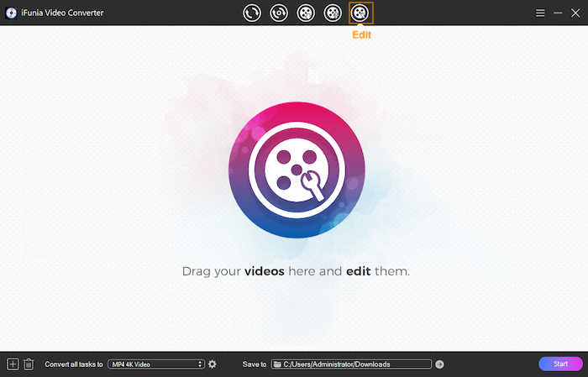
Task: Click the folder icon in Save to field
Action: (x=276, y=364)
